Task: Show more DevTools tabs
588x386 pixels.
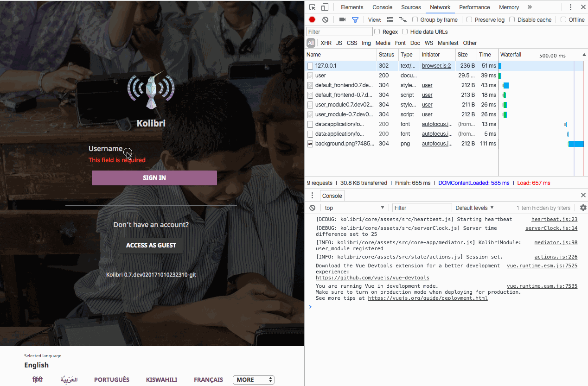Action: 530,7
